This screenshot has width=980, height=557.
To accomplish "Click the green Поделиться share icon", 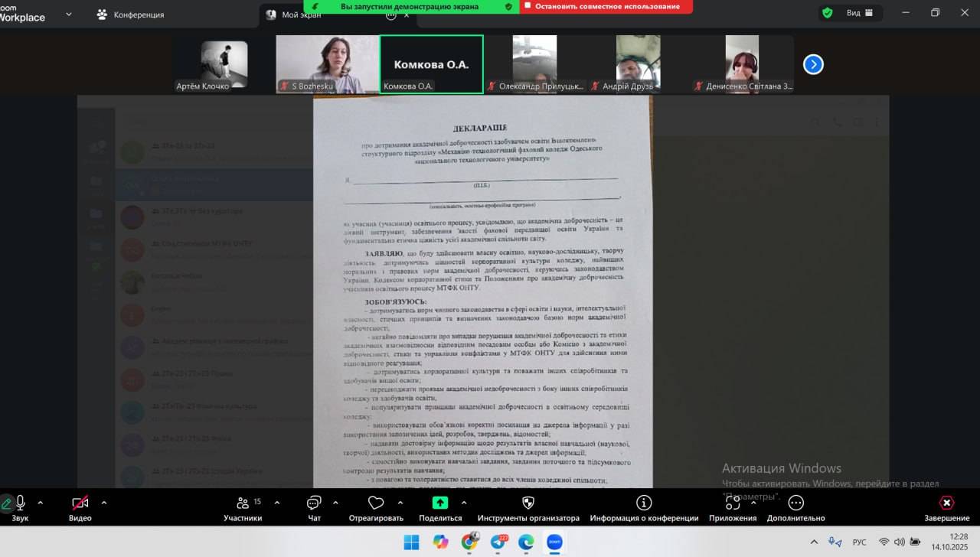I will coord(440,503).
